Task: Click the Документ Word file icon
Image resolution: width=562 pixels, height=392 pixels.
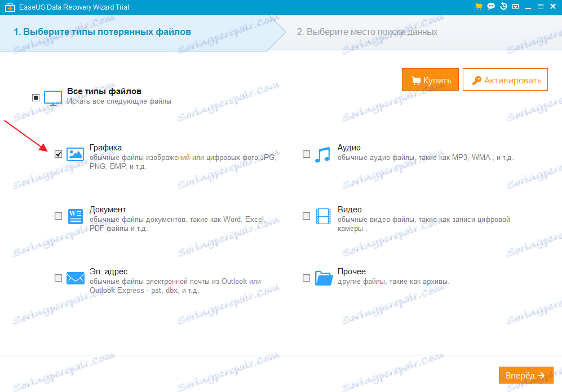Action: tap(76, 216)
